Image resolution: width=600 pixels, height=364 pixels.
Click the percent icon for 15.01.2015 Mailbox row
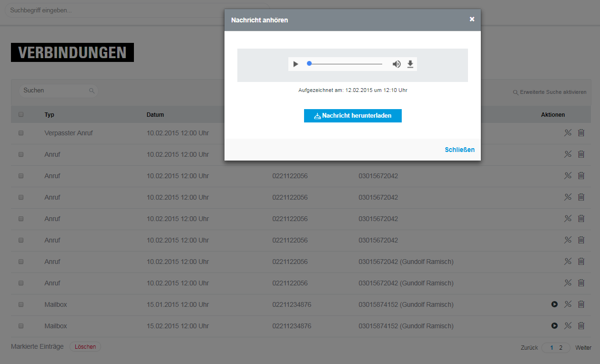click(x=568, y=304)
